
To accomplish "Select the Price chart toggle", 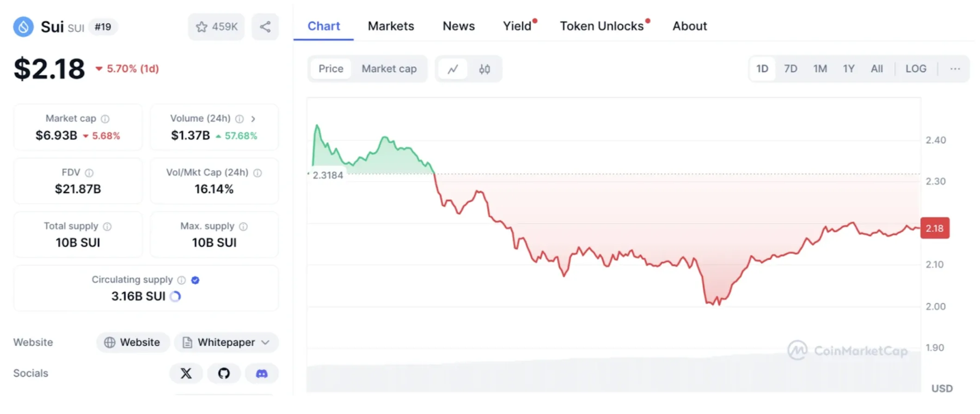I will click(331, 69).
